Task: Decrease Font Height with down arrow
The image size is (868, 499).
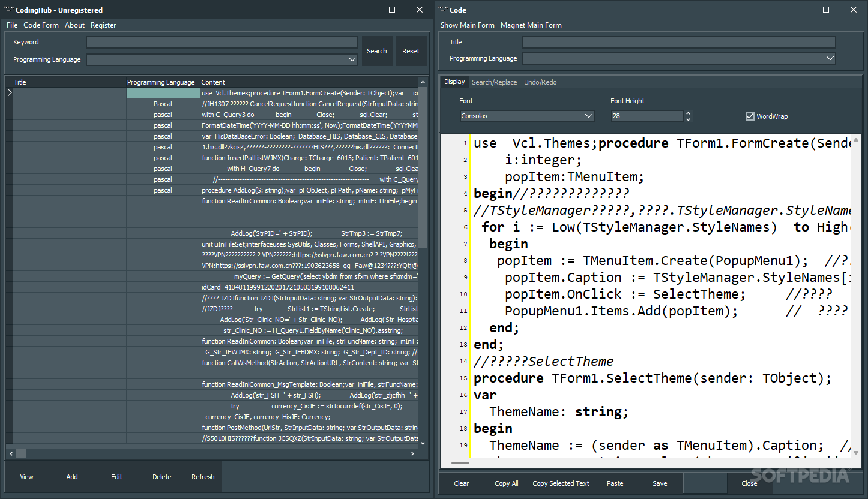Action: [688, 119]
